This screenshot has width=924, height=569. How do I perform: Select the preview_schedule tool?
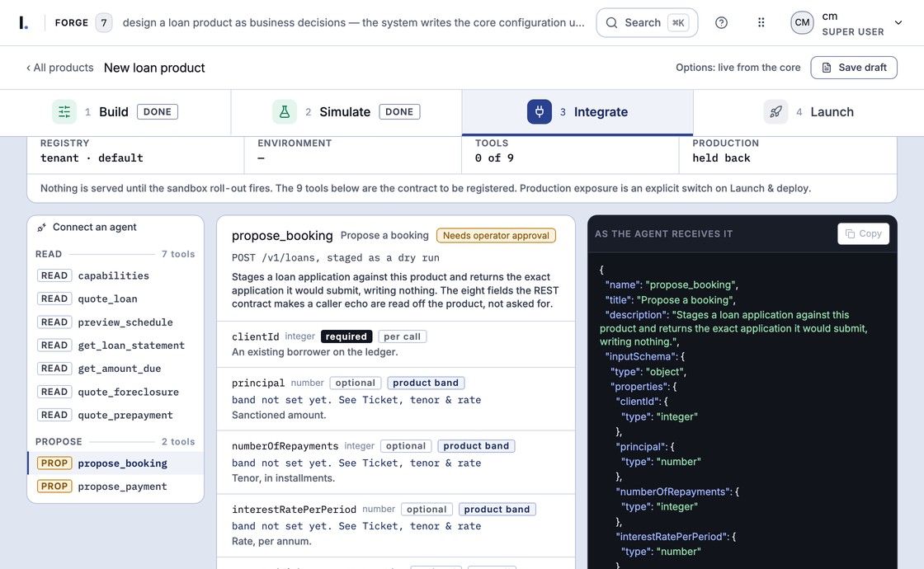[x=115, y=322]
